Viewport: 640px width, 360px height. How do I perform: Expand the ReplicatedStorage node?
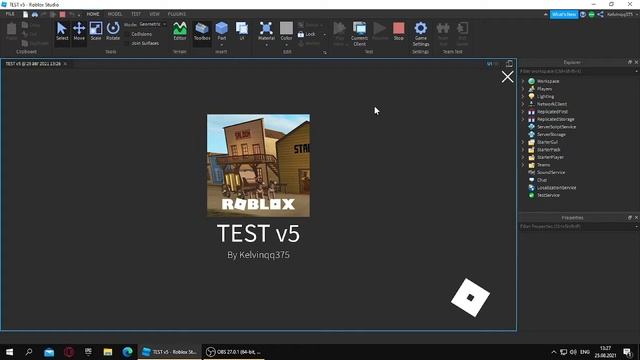pos(523,119)
